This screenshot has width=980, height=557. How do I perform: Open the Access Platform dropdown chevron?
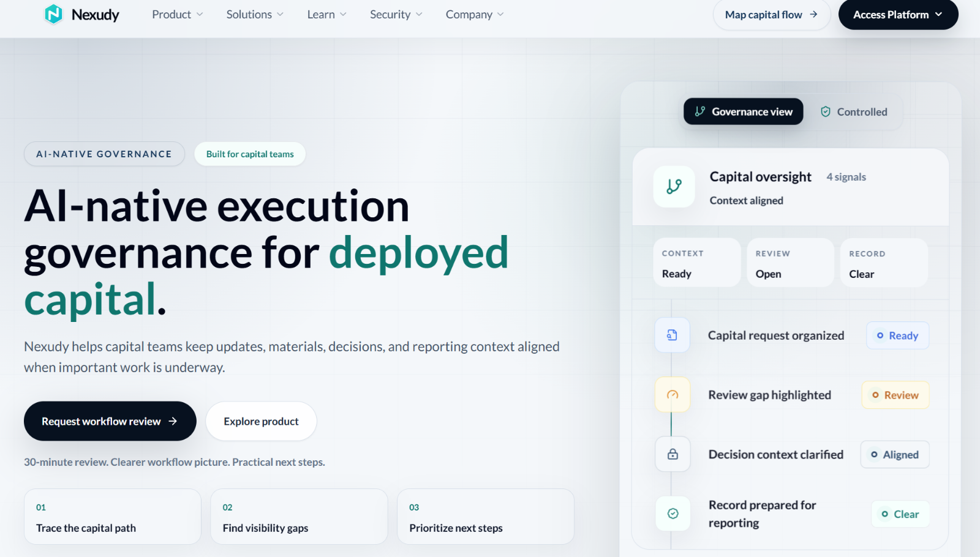tap(938, 14)
